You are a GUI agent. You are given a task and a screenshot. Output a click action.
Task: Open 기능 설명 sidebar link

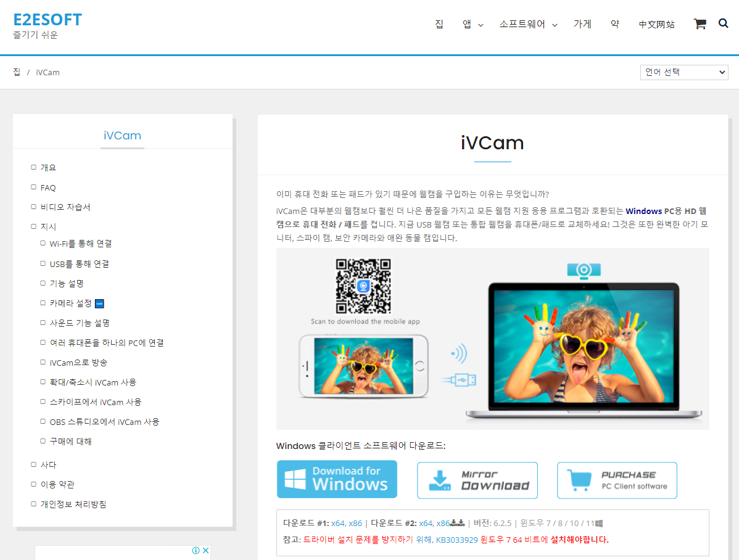(67, 284)
